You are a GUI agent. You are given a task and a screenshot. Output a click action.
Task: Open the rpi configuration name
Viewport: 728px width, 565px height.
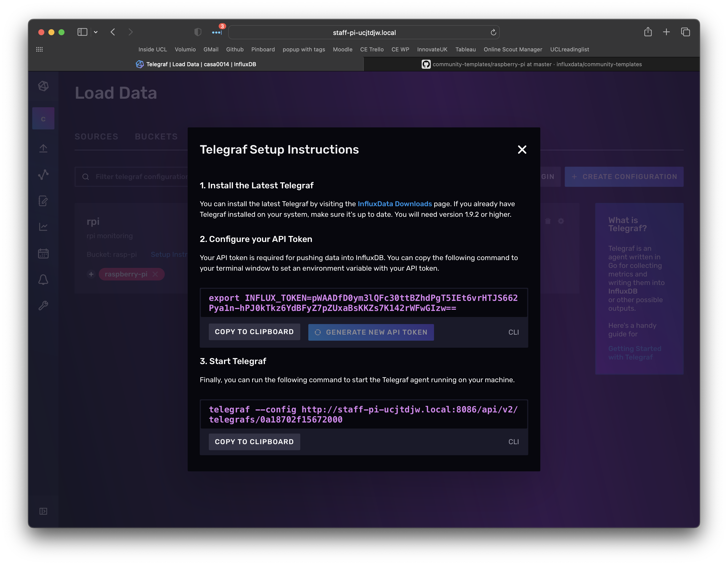(93, 222)
